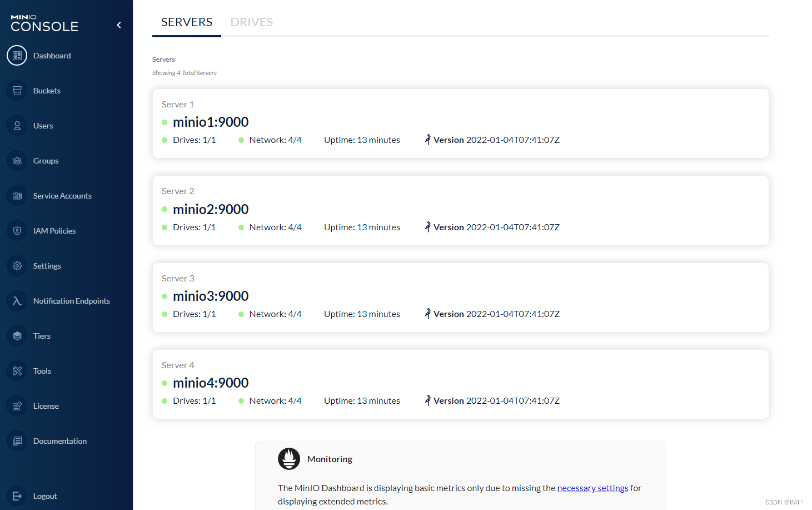Click the minio2:9000 server name

point(211,209)
